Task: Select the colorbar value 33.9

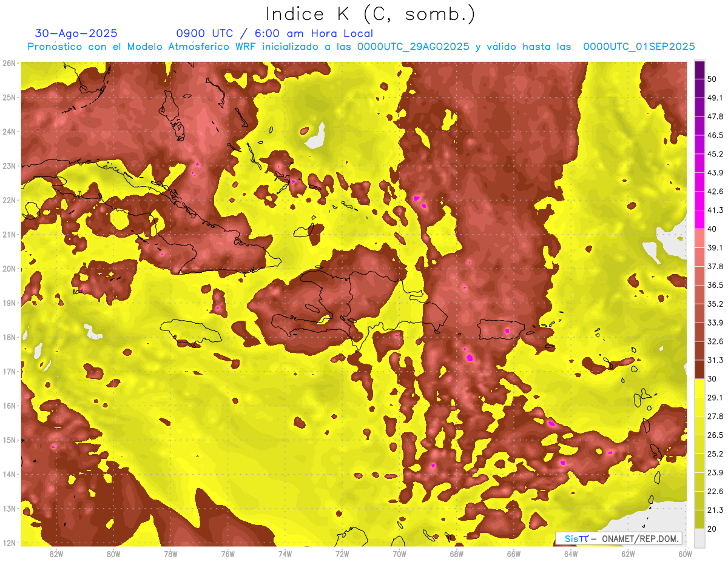Action: tap(715, 323)
